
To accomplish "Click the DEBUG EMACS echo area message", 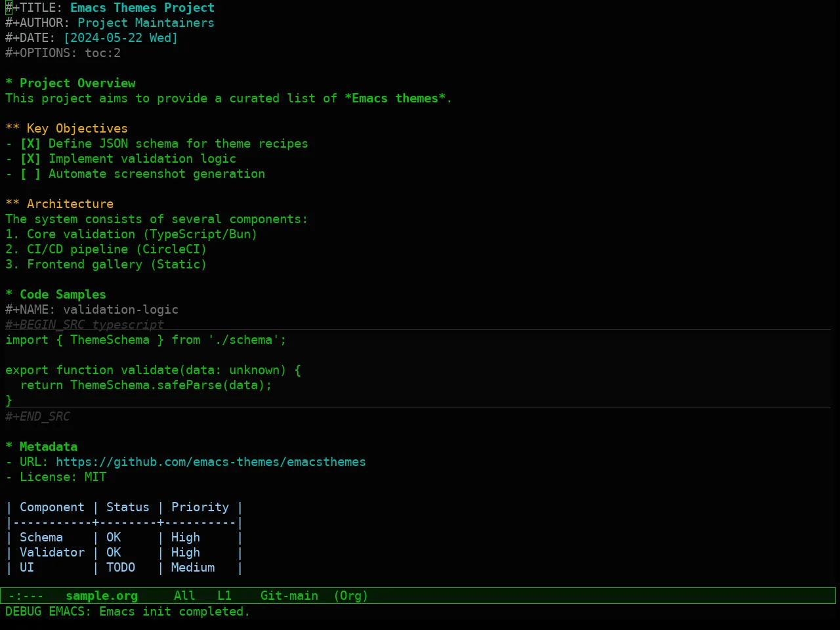I will click(x=128, y=612).
